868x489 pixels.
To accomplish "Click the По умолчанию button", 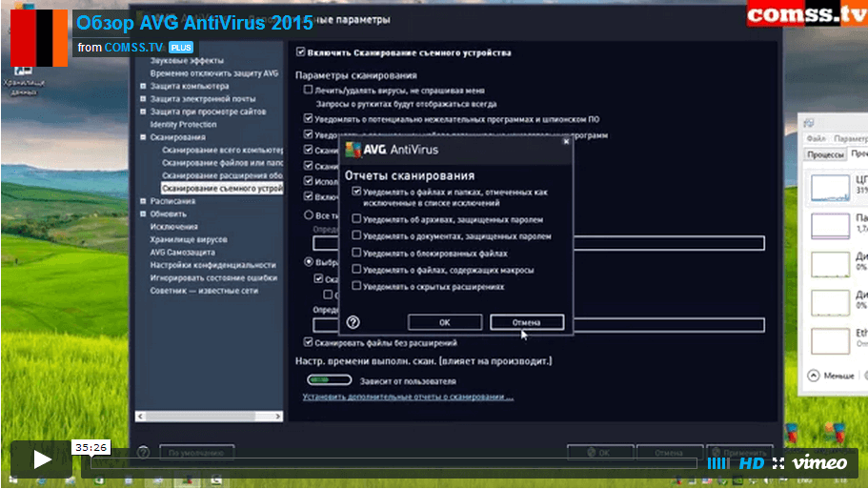I will point(196,453).
